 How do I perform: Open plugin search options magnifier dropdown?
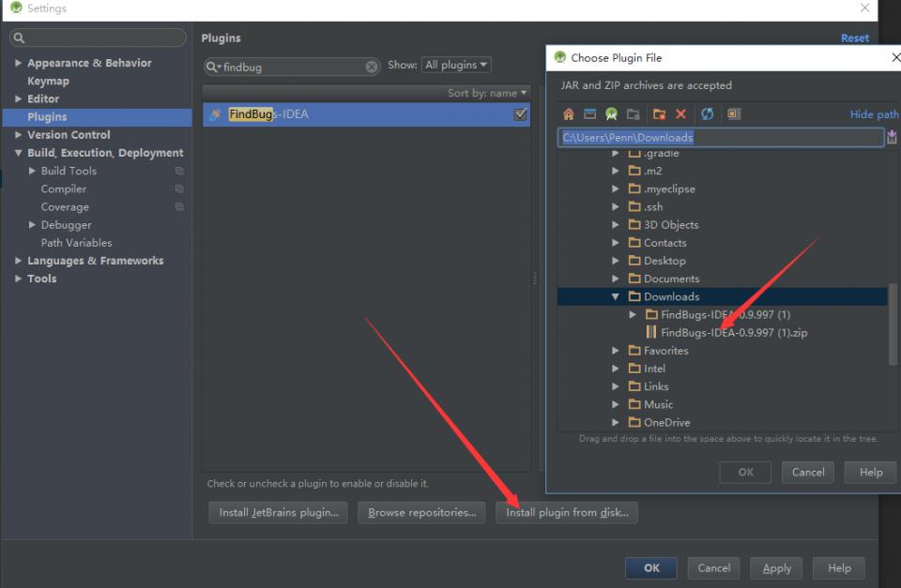pos(213,68)
